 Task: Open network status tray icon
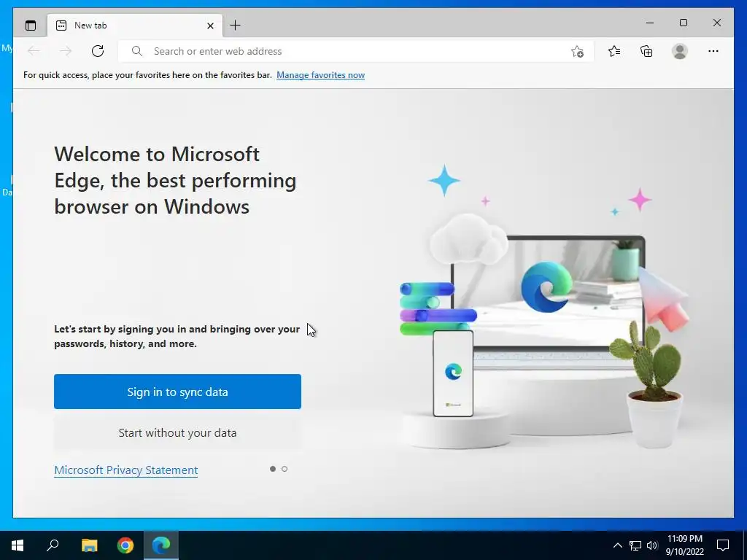635,545
